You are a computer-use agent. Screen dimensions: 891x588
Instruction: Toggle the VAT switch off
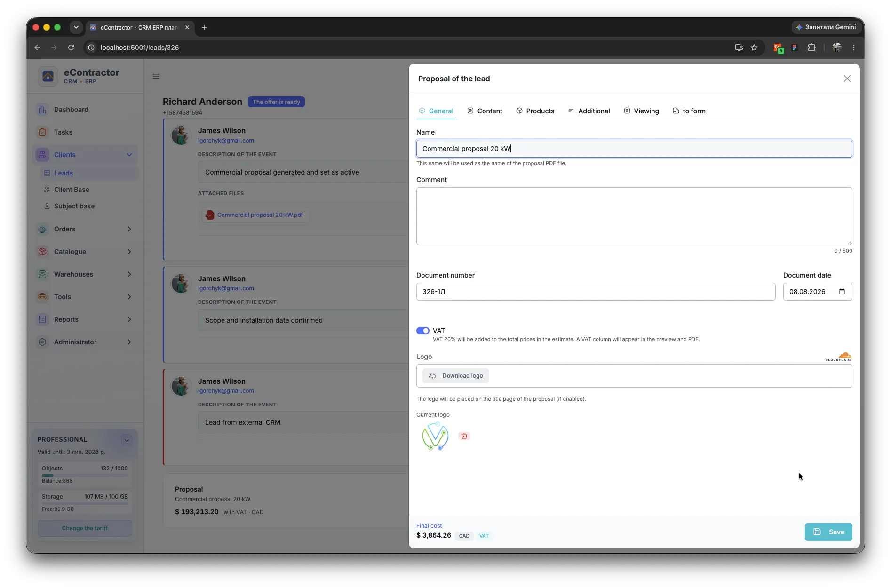(423, 331)
